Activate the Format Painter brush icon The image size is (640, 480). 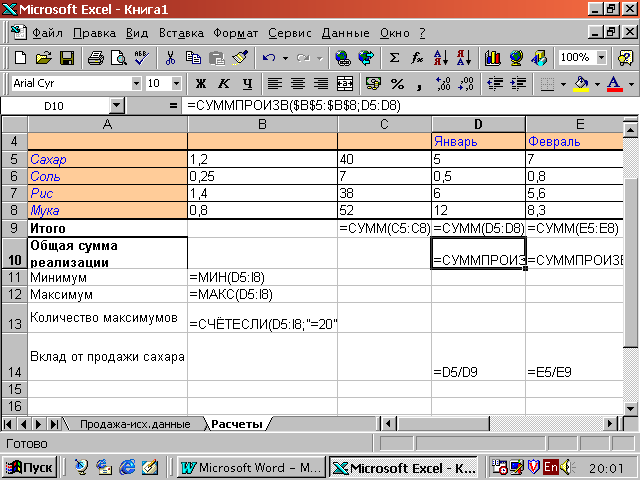click(x=240, y=58)
